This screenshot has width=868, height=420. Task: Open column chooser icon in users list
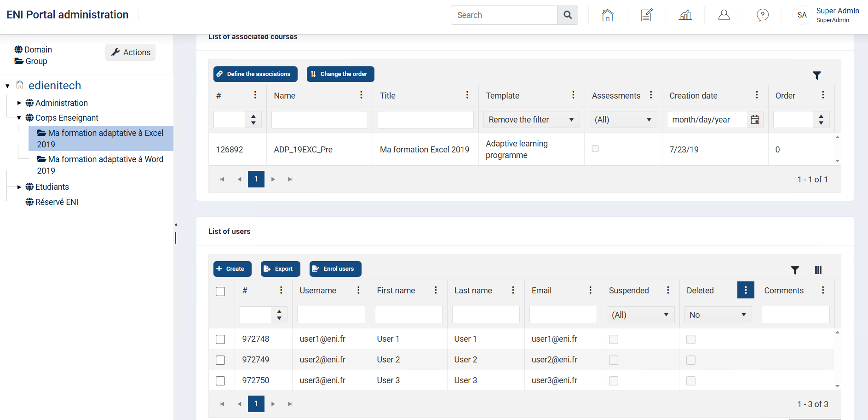point(818,270)
